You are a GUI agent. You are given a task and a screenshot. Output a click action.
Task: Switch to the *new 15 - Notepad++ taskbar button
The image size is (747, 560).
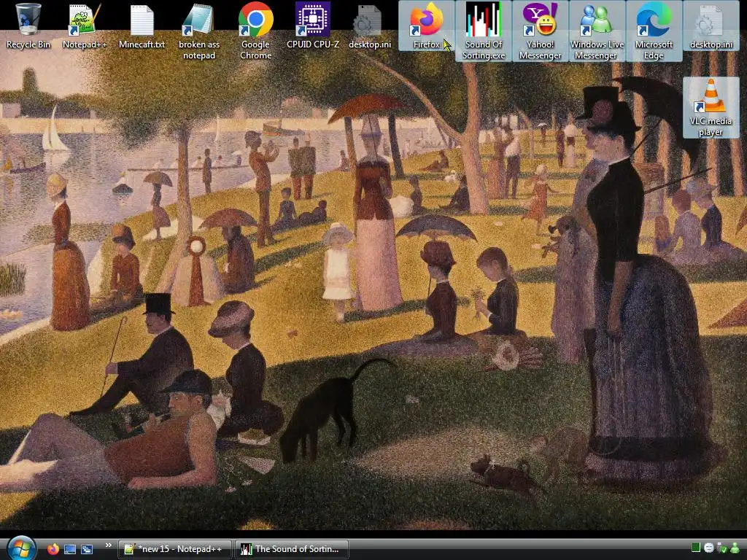click(x=175, y=549)
